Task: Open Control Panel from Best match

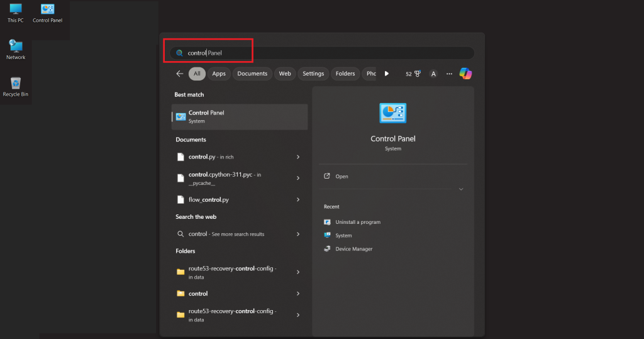Action: pos(240,117)
